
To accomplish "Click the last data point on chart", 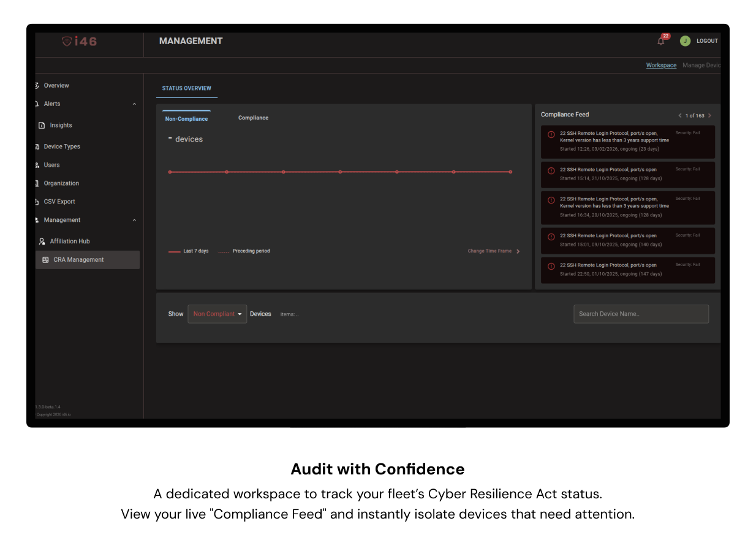I will tap(510, 172).
